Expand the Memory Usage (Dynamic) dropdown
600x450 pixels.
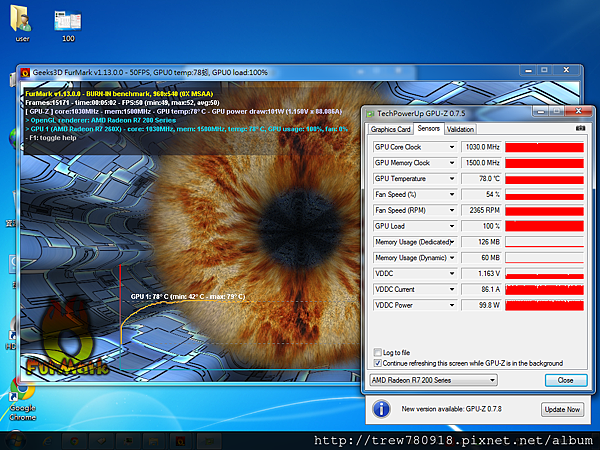452,258
